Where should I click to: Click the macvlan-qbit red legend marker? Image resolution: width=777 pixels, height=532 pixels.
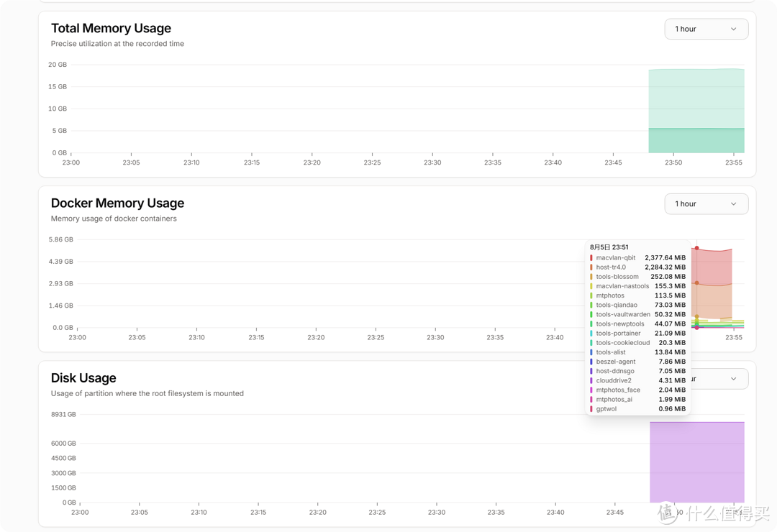click(x=591, y=257)
